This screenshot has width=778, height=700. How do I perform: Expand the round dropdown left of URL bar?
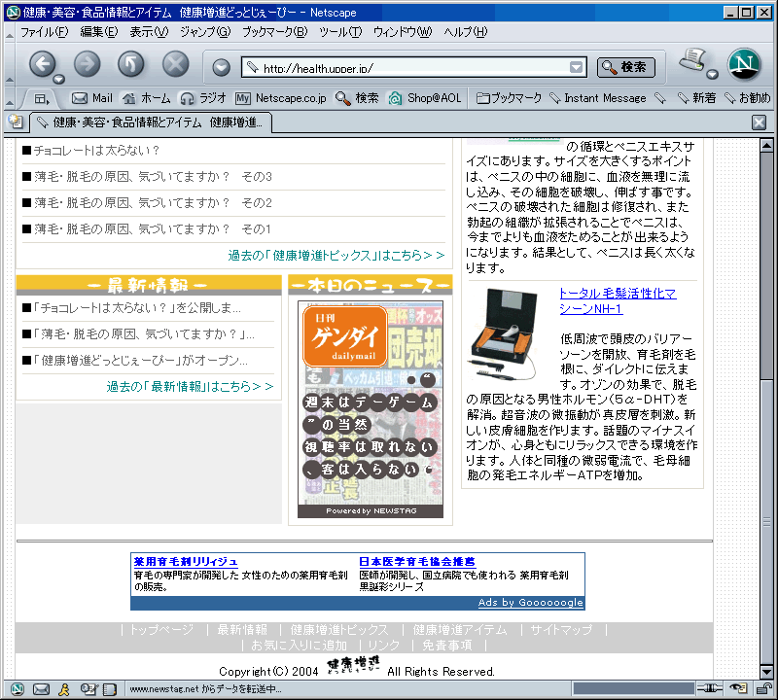222,67
